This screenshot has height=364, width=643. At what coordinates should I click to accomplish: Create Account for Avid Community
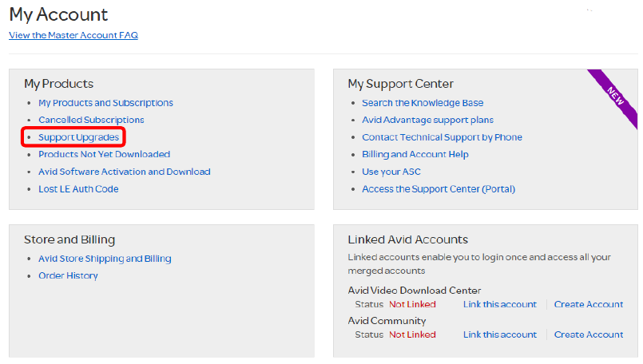[x=589, y=334]
